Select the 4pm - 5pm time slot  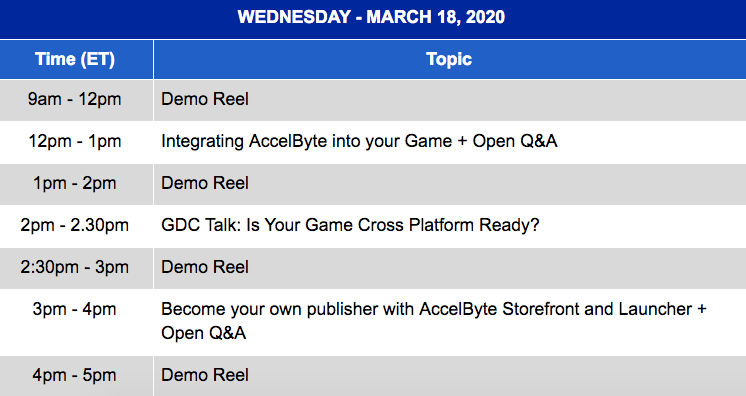coord(75,376)
